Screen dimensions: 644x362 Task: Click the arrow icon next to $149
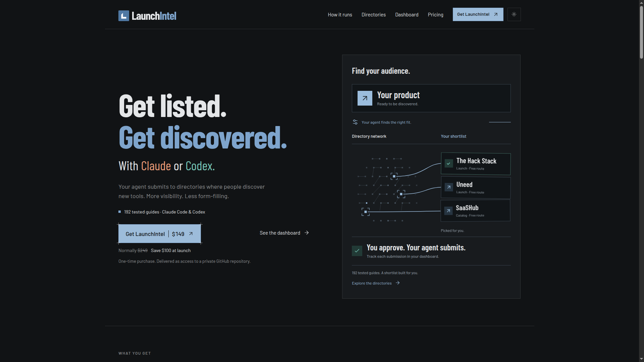[x=191, y=234]
